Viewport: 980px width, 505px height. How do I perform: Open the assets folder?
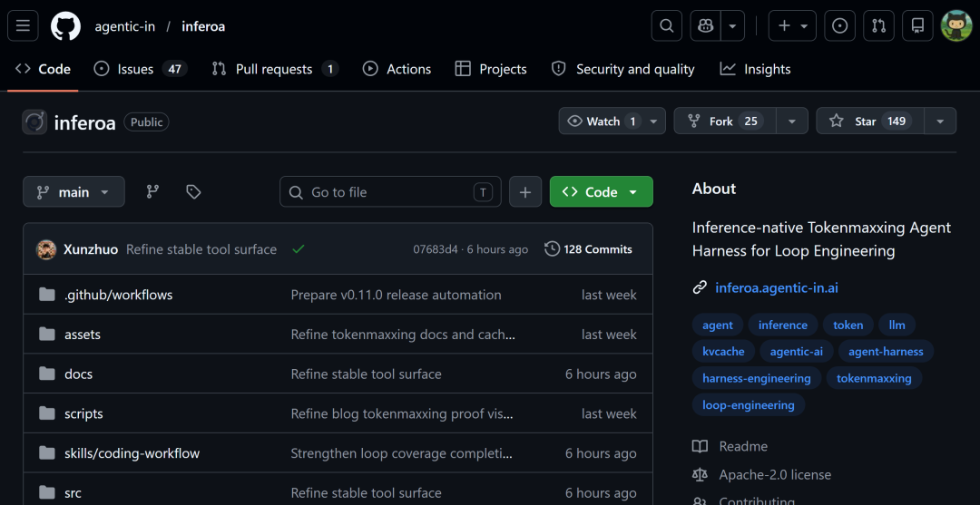83,335
